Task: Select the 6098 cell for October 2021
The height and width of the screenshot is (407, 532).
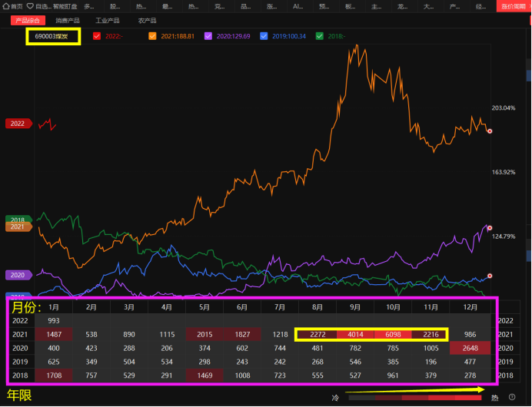Action: coord(393,335)
